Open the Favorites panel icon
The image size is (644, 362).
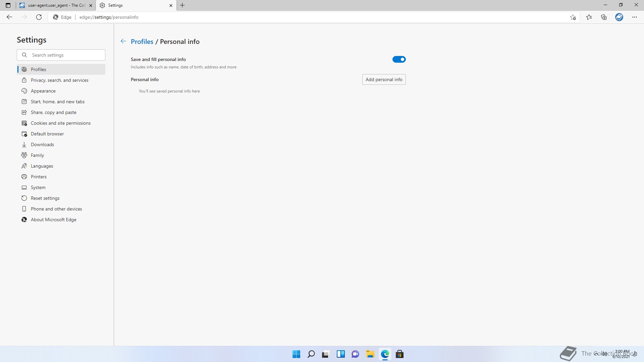click(x=589, y=17)
